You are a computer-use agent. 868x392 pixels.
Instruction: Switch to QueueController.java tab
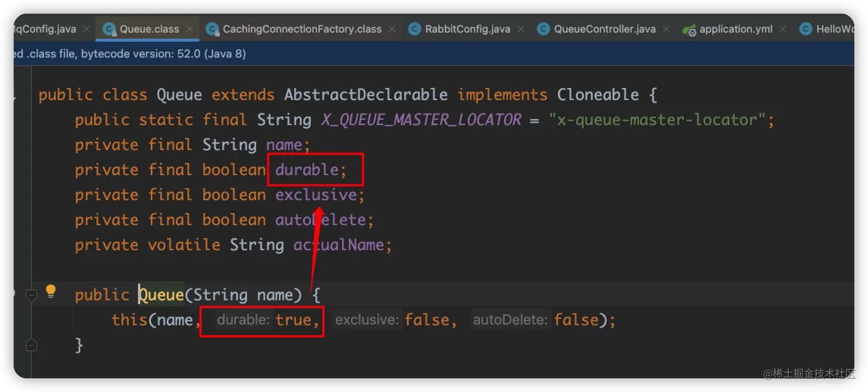pyautogui.click(x=604, y=29)
